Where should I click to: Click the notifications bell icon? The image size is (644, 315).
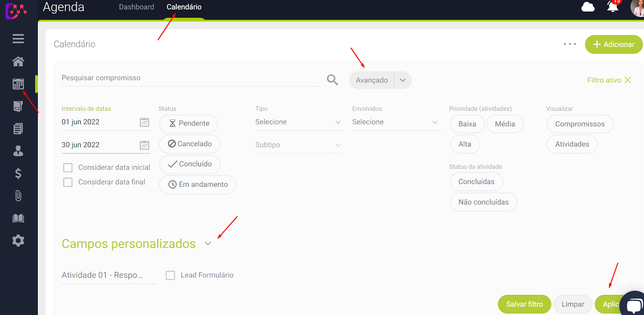tap(612, 7)
